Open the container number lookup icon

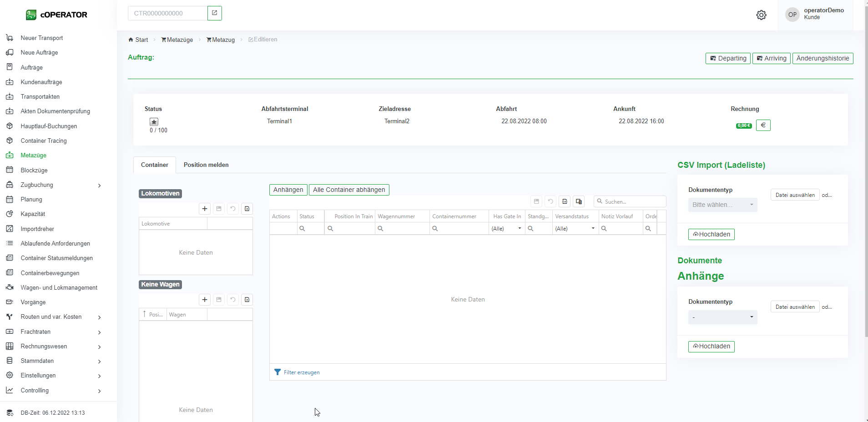(214, 13)
